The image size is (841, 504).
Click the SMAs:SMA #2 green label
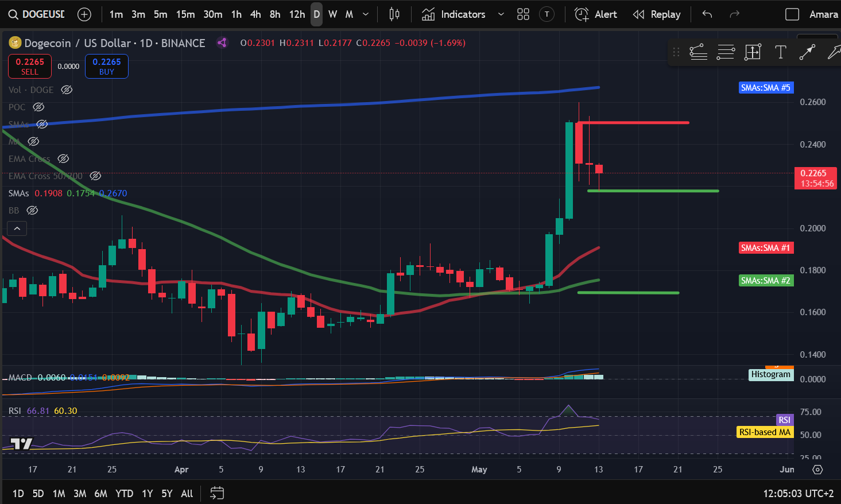pos(766,281)
